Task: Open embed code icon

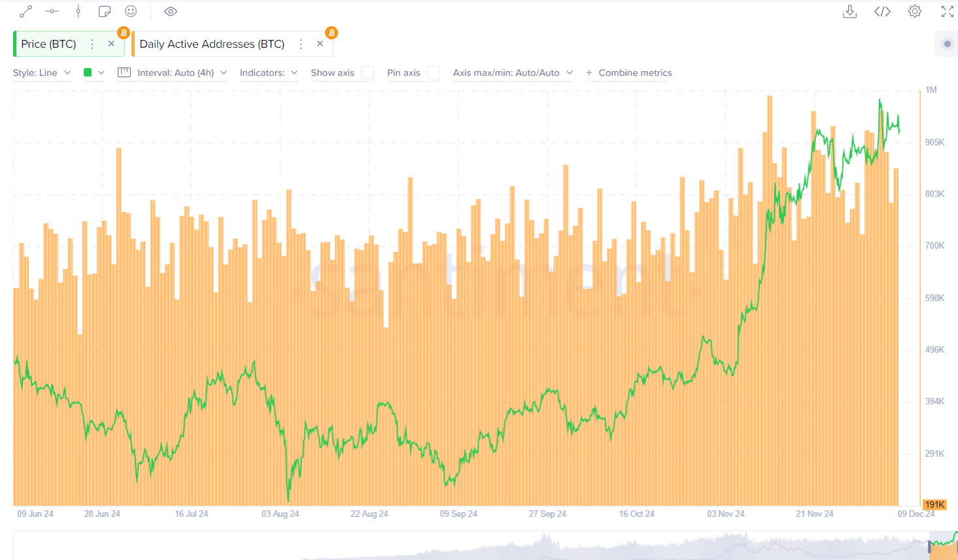Action: 882,12
